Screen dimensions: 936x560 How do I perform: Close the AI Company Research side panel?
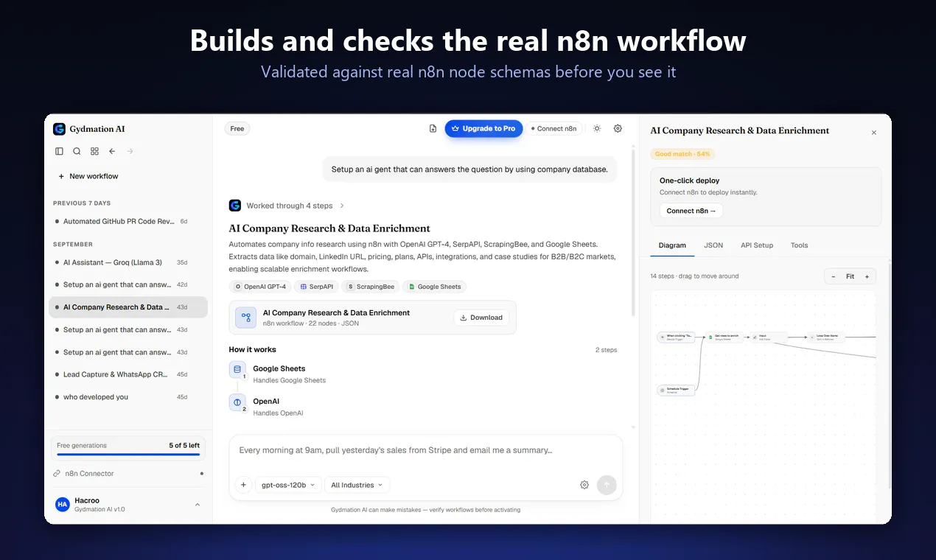tap(874, 133)
